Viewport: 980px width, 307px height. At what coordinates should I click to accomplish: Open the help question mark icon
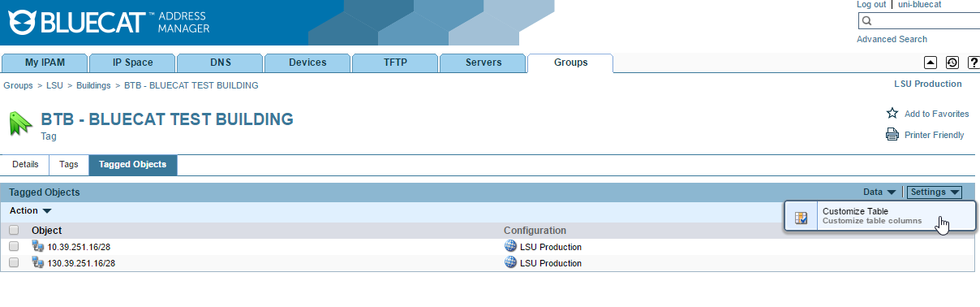tap(974, 63)
